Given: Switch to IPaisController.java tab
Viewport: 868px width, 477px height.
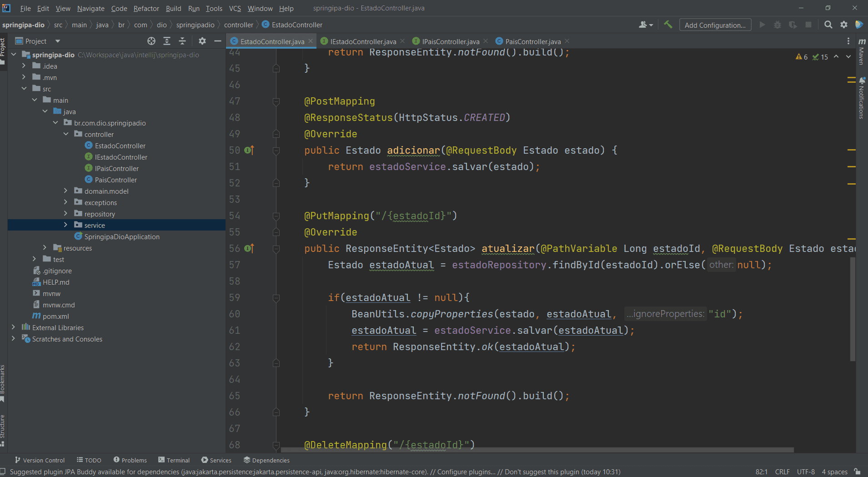Looking at the screenshot, I should point(450,41).
